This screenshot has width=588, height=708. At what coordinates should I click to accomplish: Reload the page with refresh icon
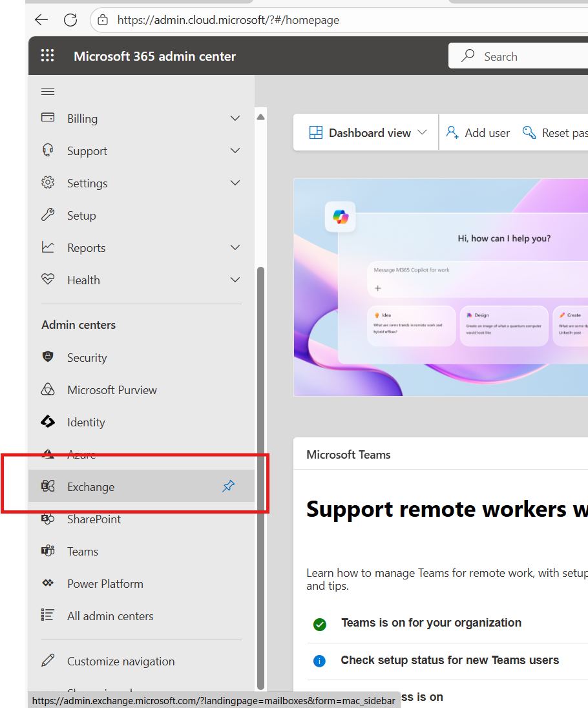click(x=70, y=20)
